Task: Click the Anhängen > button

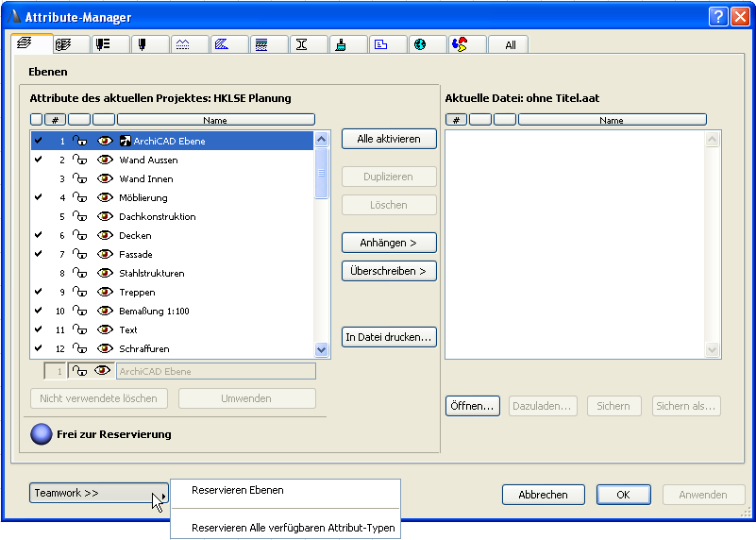Action: click(389, 243)
